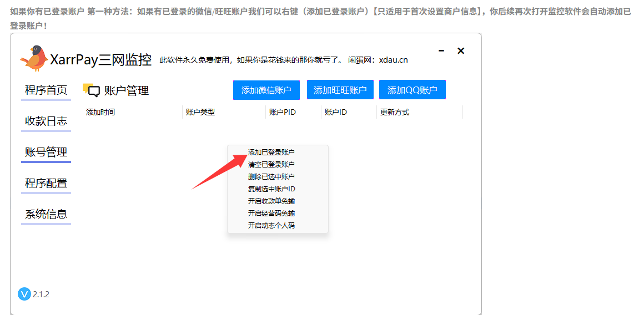Viewport: 644px width, 315px height.
Task: Click the version V badge icon
Action: click(x=24, y=294)
